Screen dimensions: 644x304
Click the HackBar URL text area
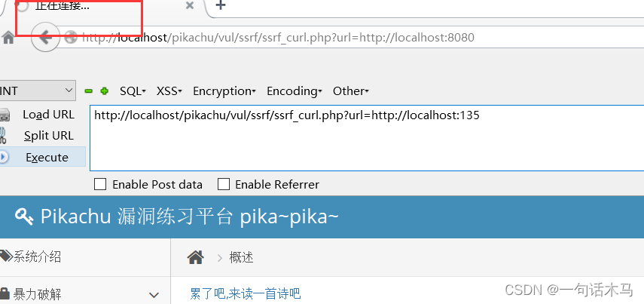367,138
